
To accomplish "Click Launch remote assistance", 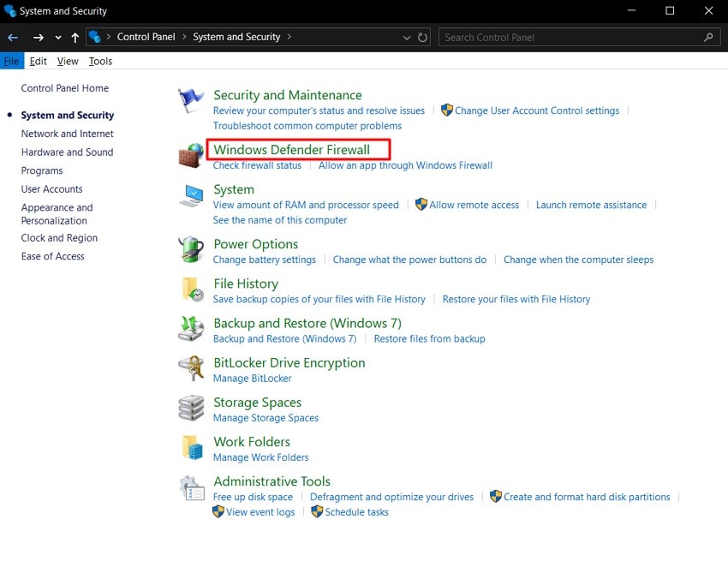I will tap(592, 205).
